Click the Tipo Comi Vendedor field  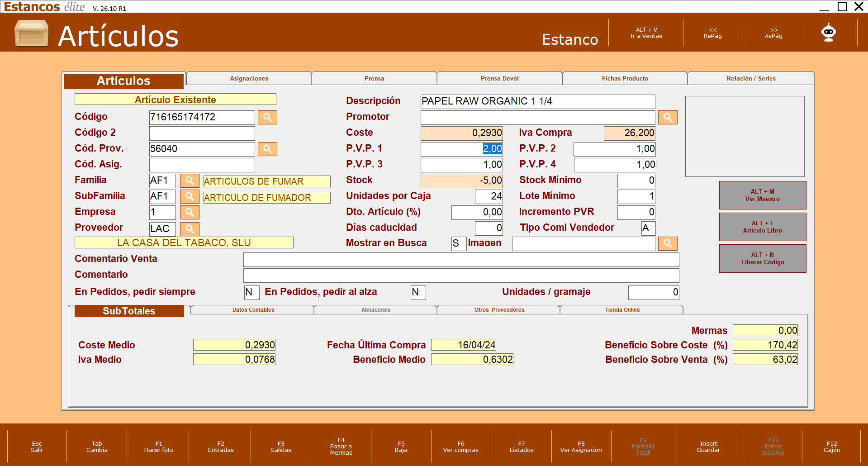pyautogui.click(x=648, y=228)
